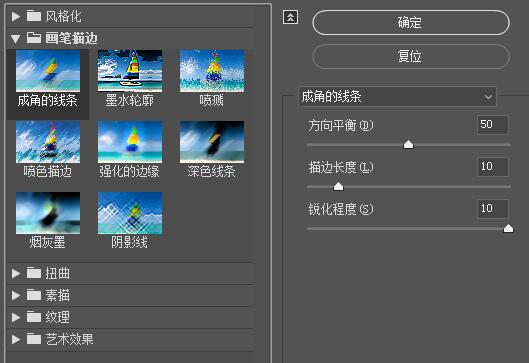Select the 喷色描边 filter thumbnail
Screen dimensions: 529x363
(x=48, y=142)
